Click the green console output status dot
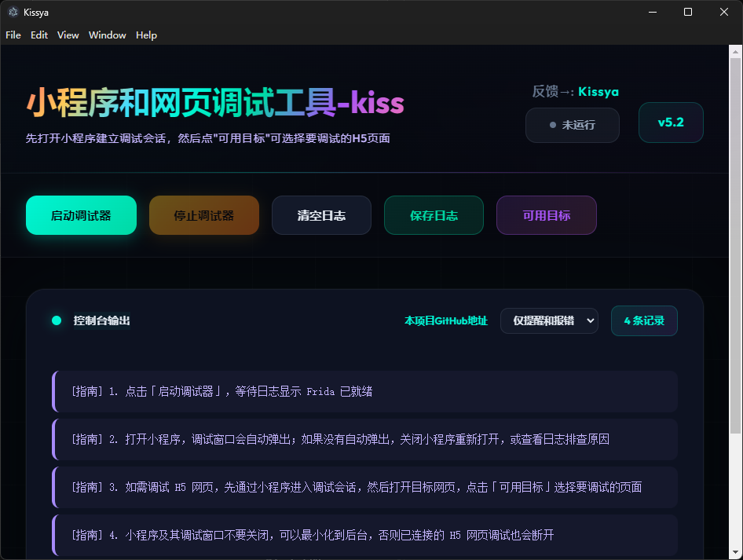Image resolution: width=743 pixels, height=560 pixels. click(x=55, y=320)
